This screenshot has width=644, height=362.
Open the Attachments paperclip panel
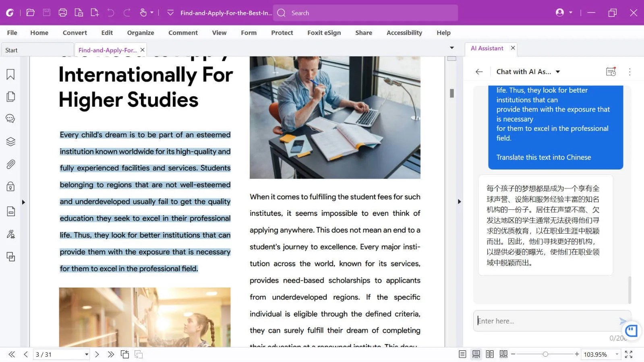[10, 164]
